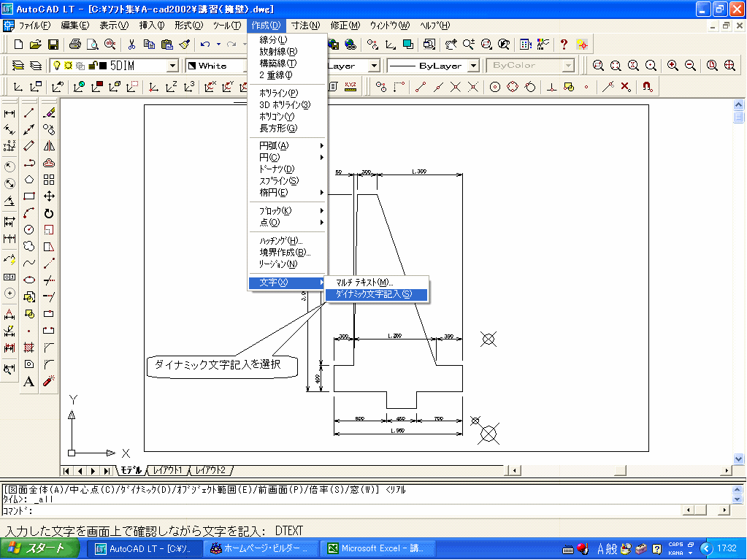Expand the 点(O) submenu
The width and height of the screenshot is (747, 560).
coord(287,223)
